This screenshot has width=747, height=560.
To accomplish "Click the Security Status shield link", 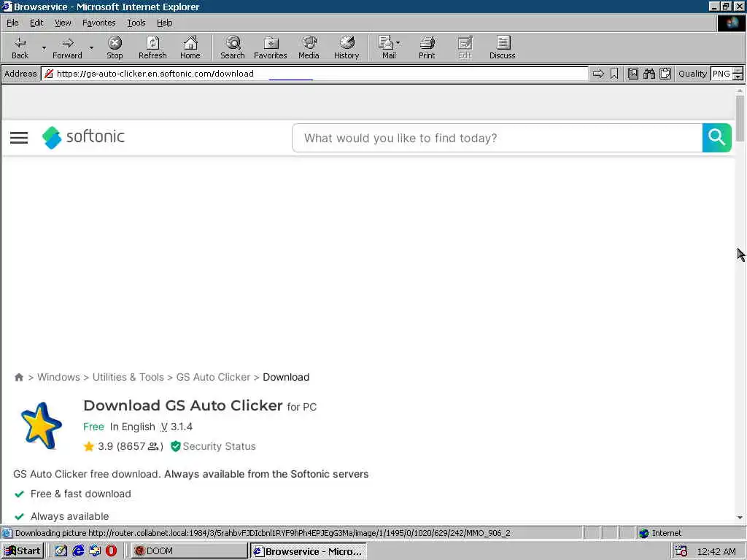I will coord(213,446).
